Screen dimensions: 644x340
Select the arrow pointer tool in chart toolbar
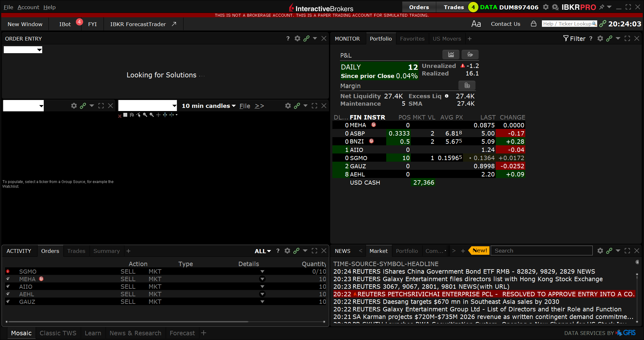click(x=138, y=115)
